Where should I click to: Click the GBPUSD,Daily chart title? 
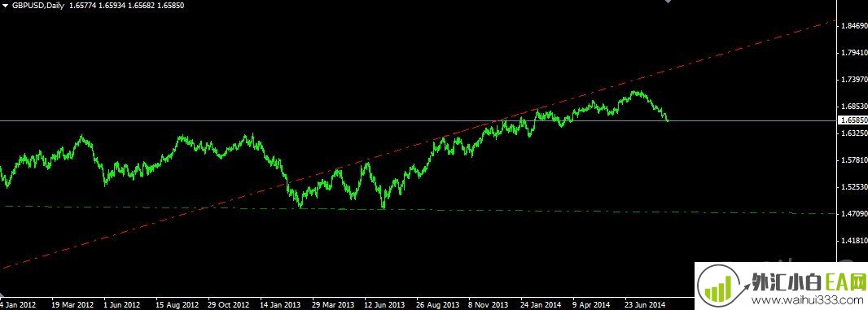tap(37, 5)
